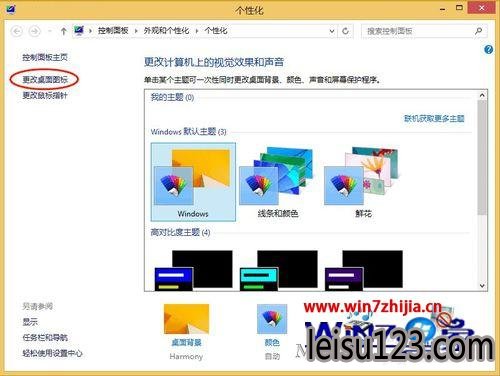Screen dimensions: 500x376
Task: Click 控制面板 breadcrumb item
Action: click(113, 31)
